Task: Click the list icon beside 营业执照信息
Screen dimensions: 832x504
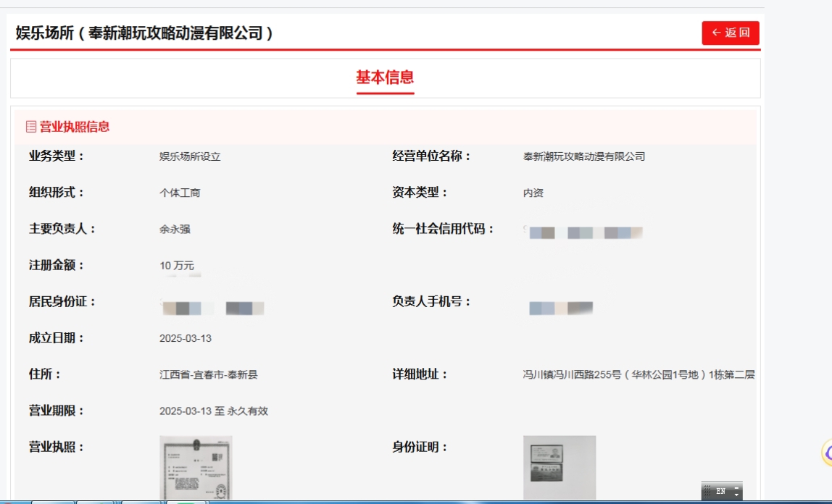Action: click(x=30, y=127)
